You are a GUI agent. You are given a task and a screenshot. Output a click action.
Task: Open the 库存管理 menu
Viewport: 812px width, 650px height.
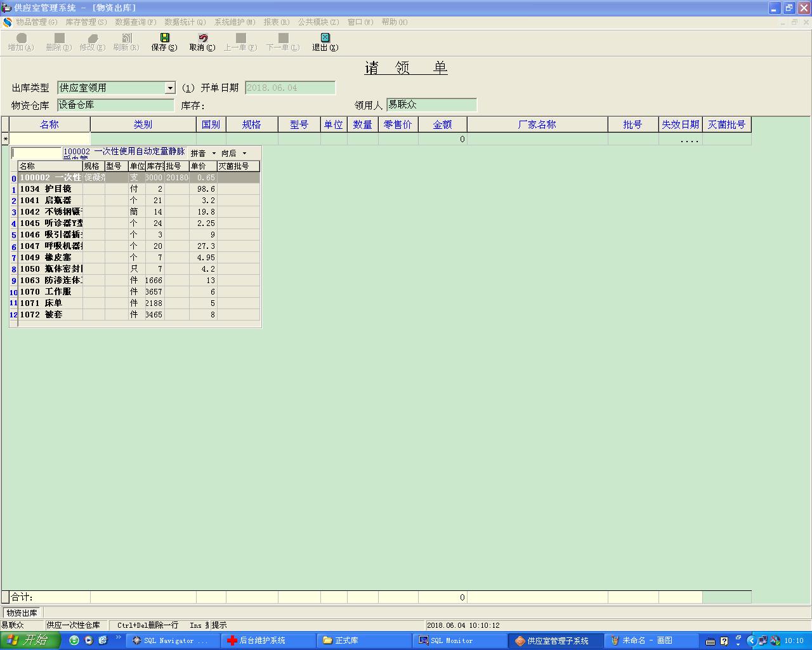point(86,22)
